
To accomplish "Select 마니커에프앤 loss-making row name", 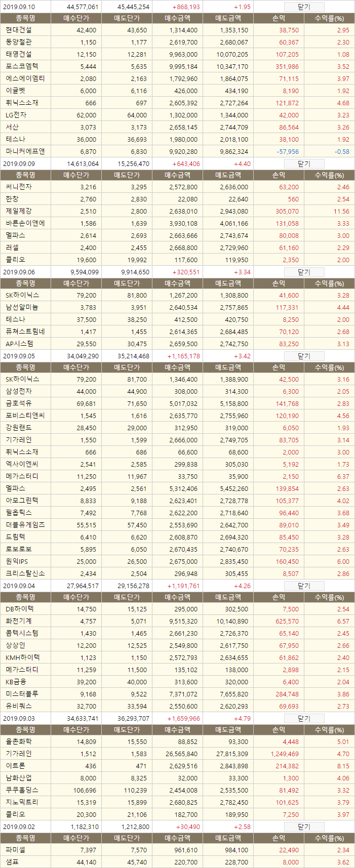I will pyautogui.click(x=25, y=151).
